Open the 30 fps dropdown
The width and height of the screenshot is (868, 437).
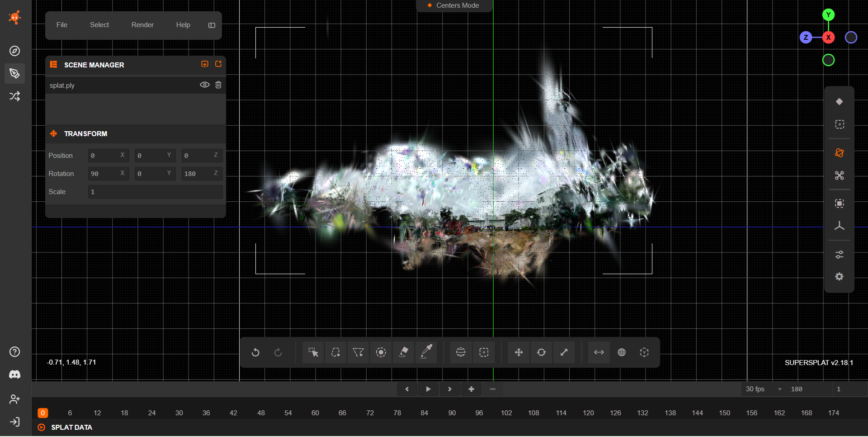[763, 389]
